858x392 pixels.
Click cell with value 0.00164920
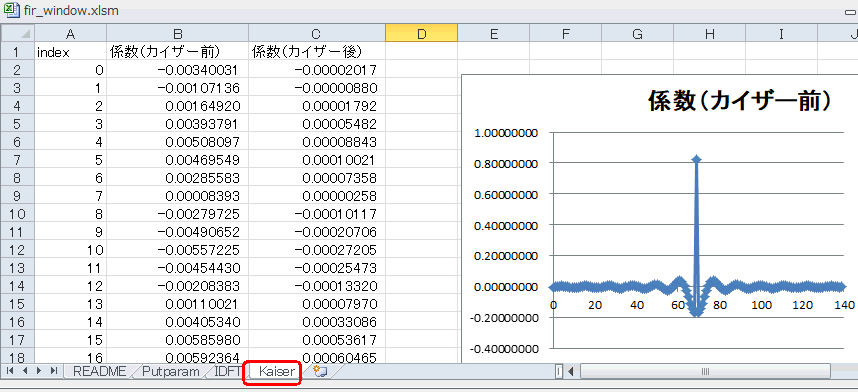(177, 106)
